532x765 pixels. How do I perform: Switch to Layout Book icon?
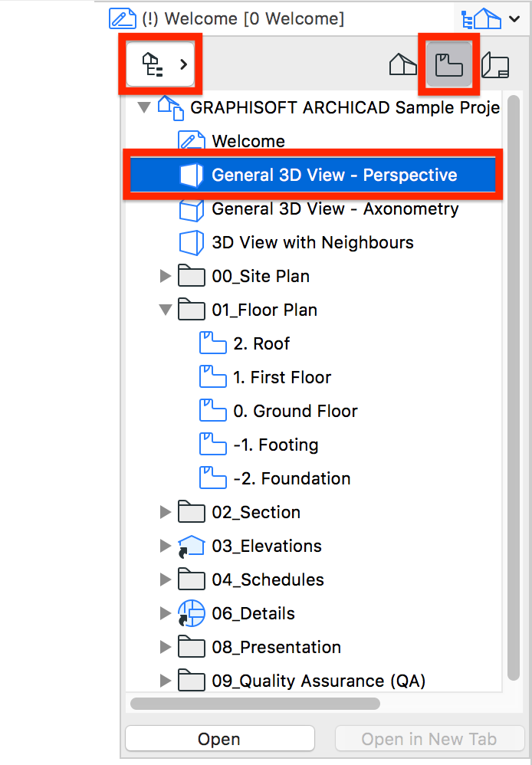(495, 65)
